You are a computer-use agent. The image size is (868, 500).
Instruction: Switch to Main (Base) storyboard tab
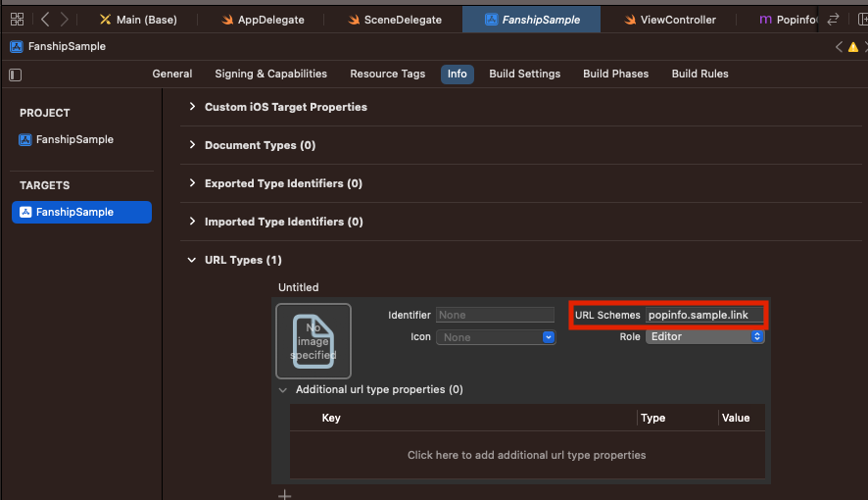[138, 20]
